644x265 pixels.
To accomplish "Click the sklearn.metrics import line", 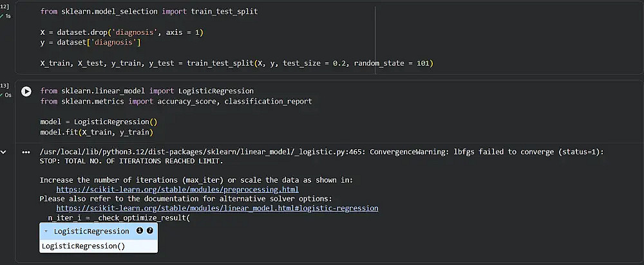I will 175,101.
